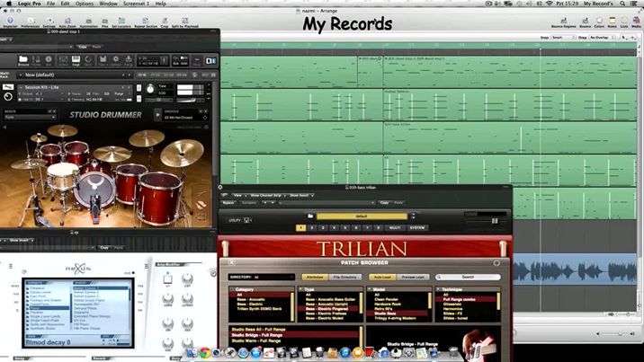This screenshot has height=362, width=644.
Task: Toggle Automation view in Logic toolbar
Action: tap(89, 22)
